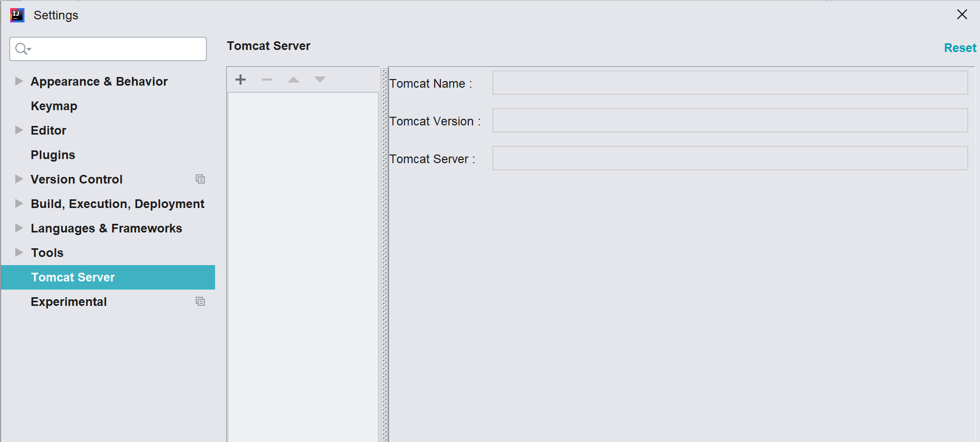Select Languages & Frameworks label
The height and width of the screenshot is (442, 980).
point(107,228)
